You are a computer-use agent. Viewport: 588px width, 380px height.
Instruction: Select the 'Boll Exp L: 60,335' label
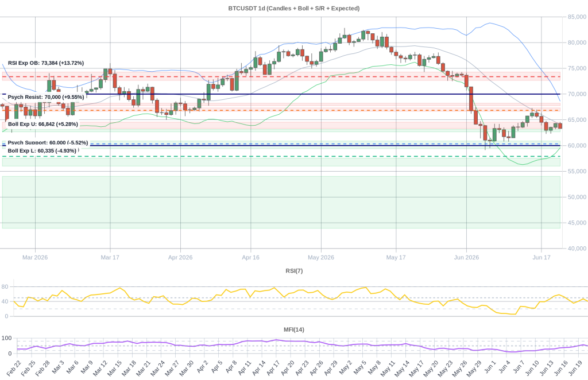[42, 150]
